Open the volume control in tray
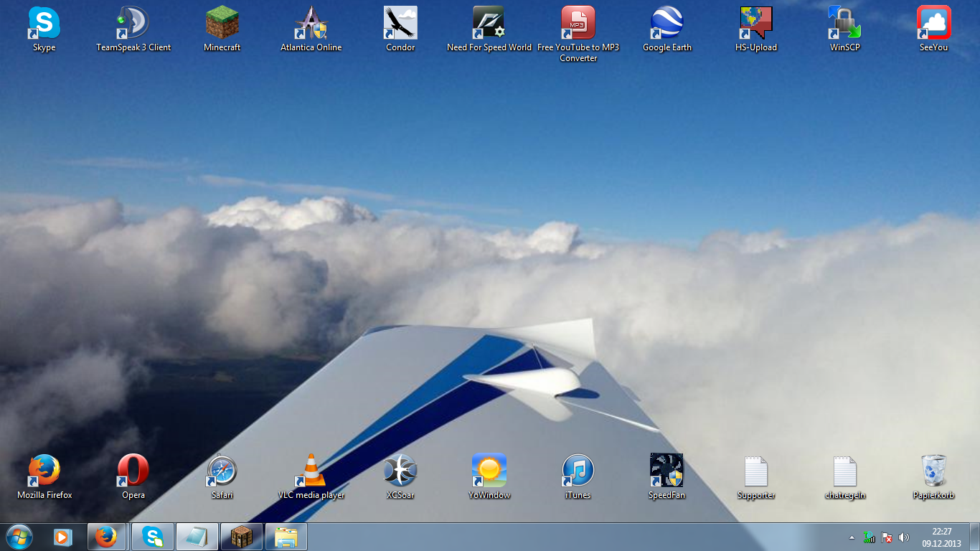 (x=904, y=537)
